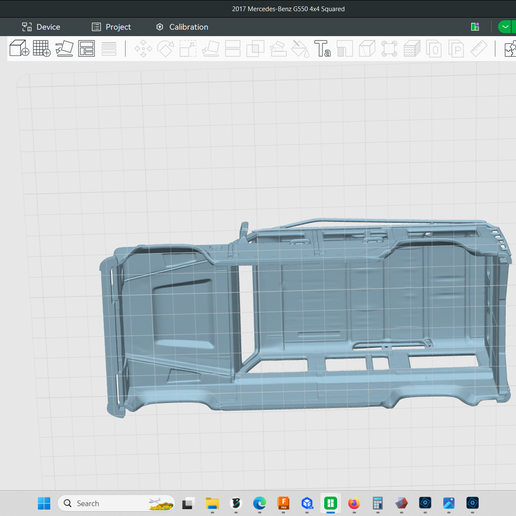Switch to the Device tab
The height and width of the screenshot is (516, 516).
click(x=41, y=27)
